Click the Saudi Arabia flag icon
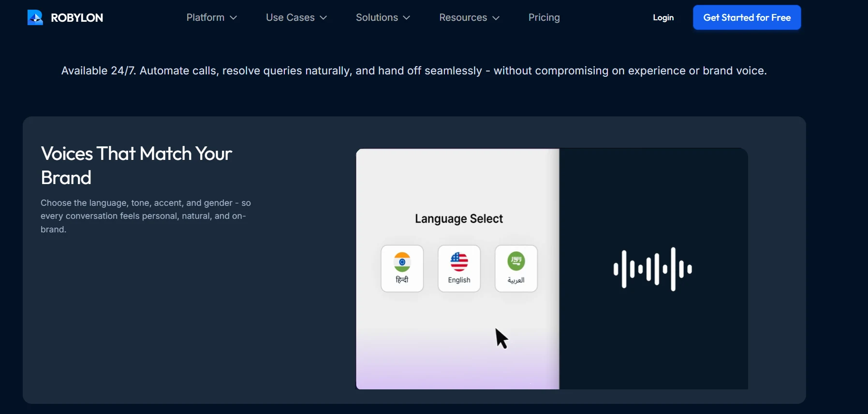The width and height of the screenshot is (868, 414). [516, 261]
